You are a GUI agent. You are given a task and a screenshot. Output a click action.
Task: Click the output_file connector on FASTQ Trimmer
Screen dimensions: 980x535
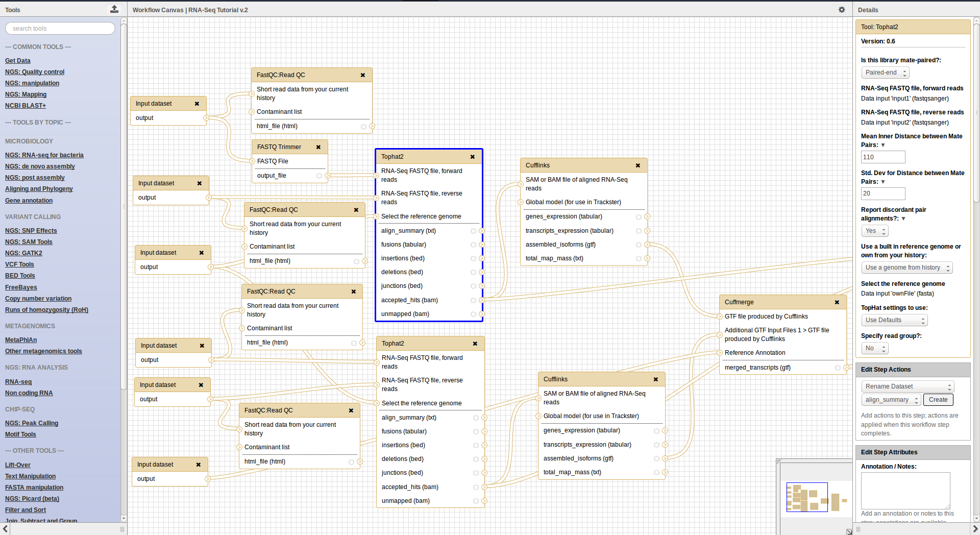(327, 176)
